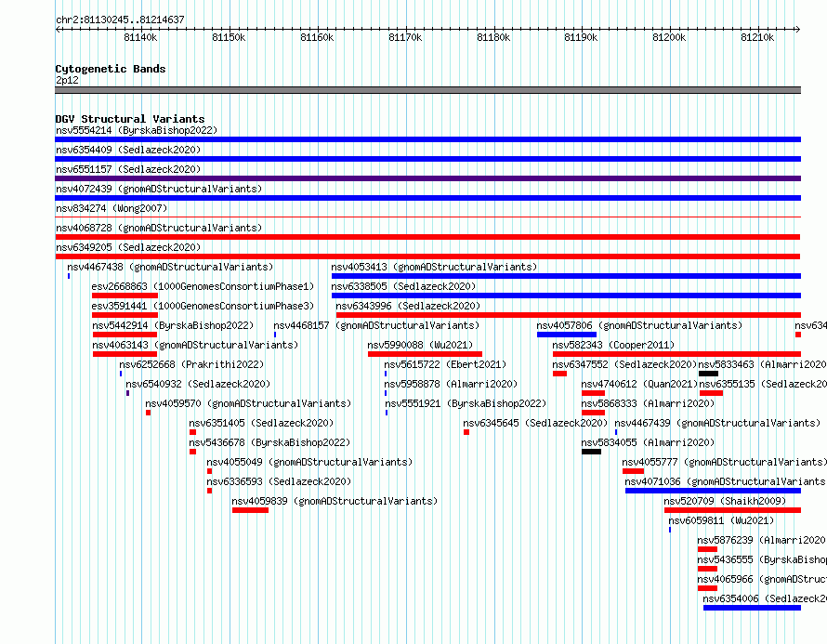Click the 81140k ruler position label
827x644 pixels.
pyautogui.click(x=140, y=37)
